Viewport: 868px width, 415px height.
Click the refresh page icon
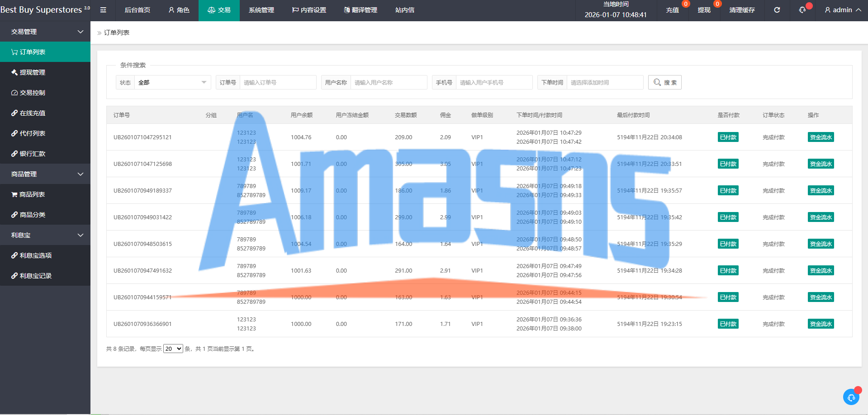click(x=777, y=10)
